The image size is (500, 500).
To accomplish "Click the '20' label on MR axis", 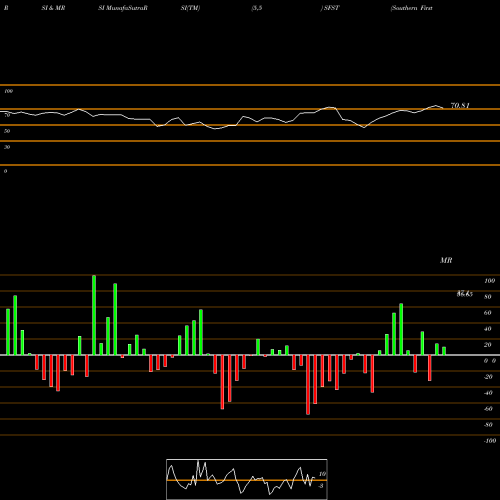I will [488, 345].
